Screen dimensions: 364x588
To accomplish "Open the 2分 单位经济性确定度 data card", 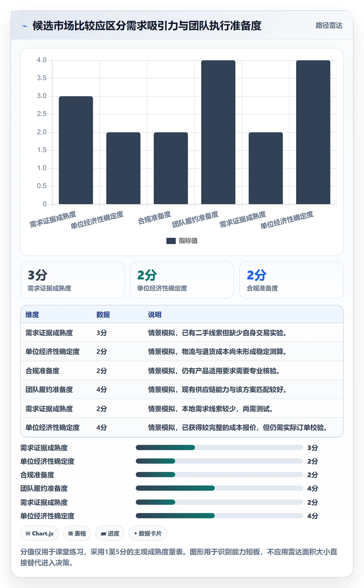I will click(182, 280).
